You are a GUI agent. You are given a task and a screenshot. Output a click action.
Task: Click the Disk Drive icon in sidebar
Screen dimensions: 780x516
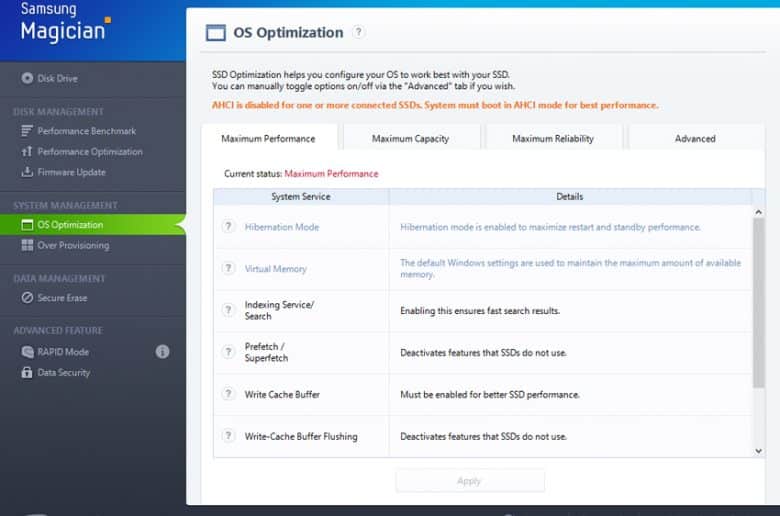(27, 78)
